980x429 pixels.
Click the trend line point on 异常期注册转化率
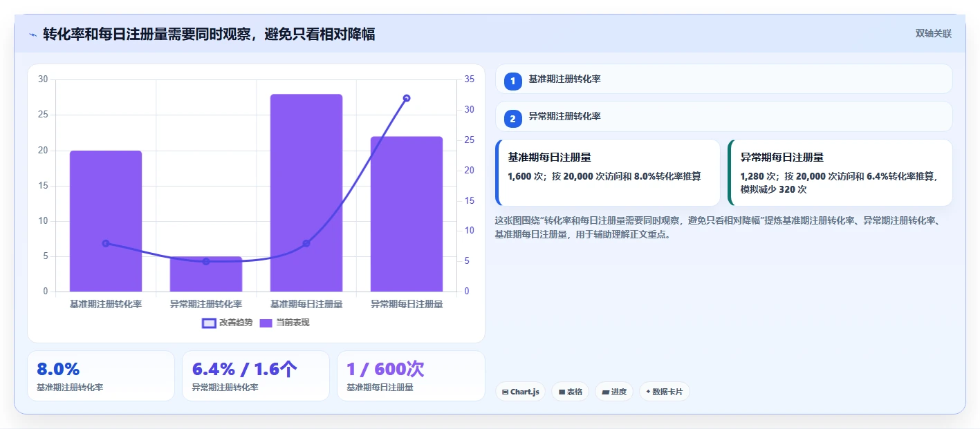coord(206,262)
